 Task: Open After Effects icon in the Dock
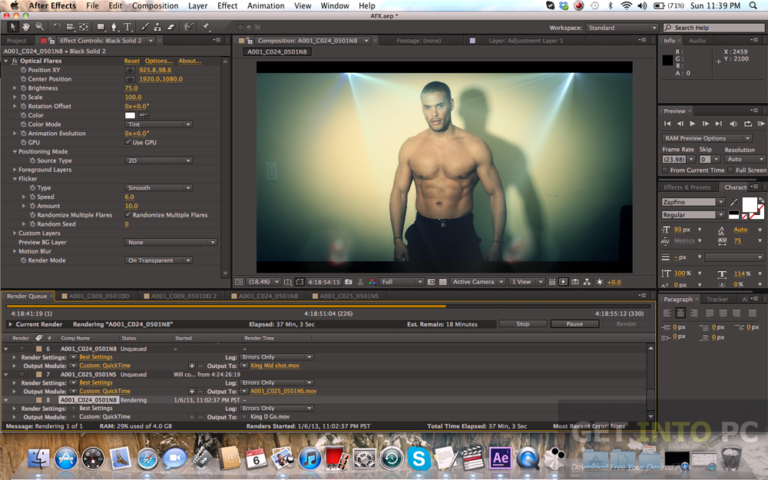pos(500,458)
